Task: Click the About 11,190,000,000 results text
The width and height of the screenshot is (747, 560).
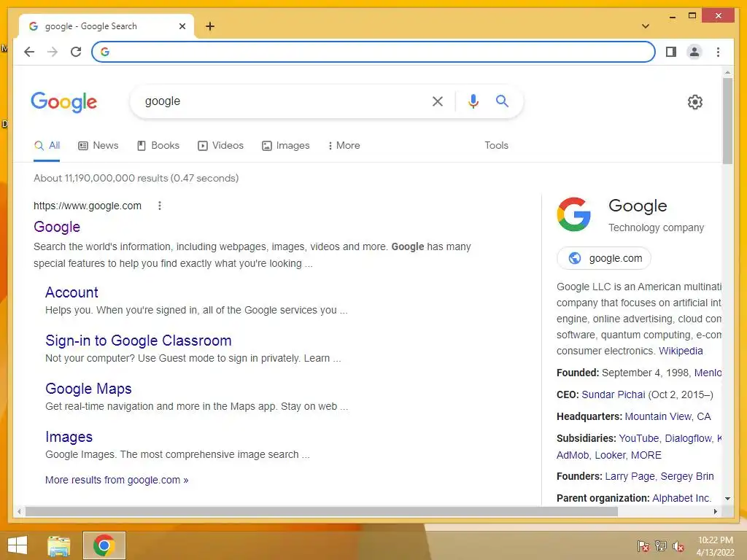Action: click(x=136, y=178)
